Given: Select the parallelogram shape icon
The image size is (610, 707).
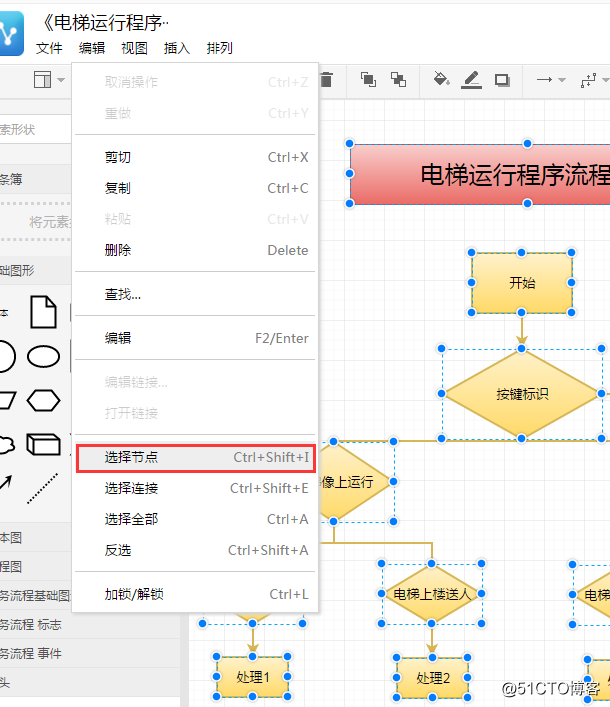Looking at the screenshot, I should click(x=7, y=401).
